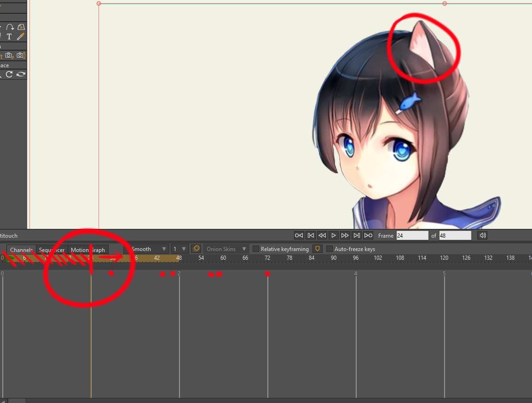Viewport: 532px width, 403px height.
Task: Click frame 72 on the timeline ruler
Action: (x=267, y=258)
